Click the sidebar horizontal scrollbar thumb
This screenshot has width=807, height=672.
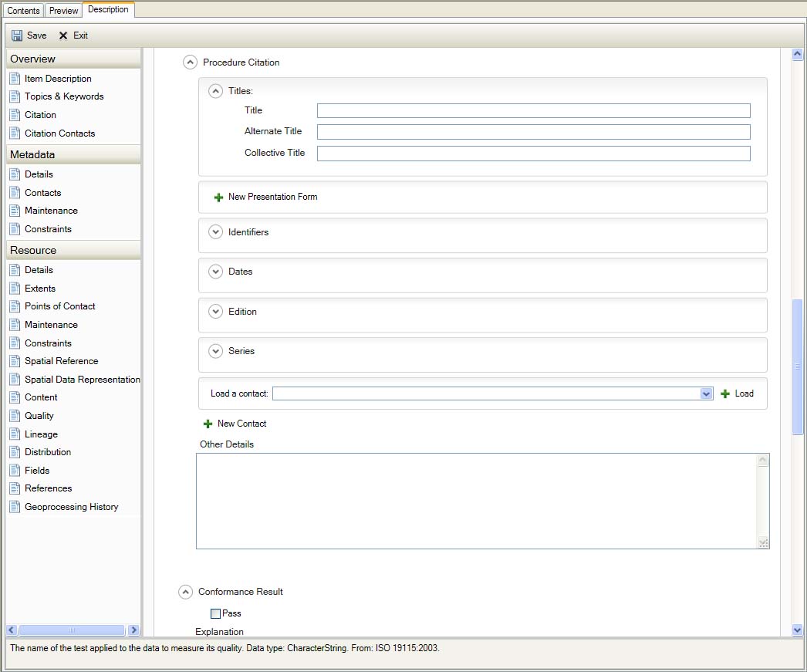72,630
